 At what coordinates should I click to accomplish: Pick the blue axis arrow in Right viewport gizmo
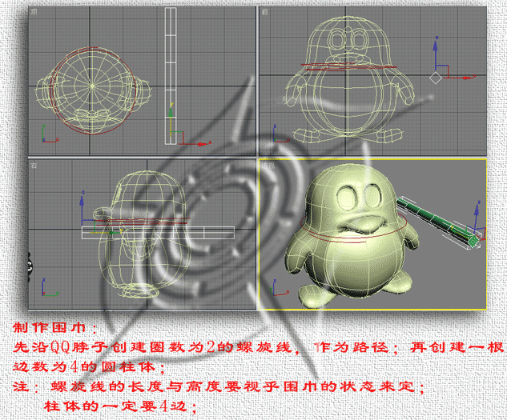pyautogui.click(x=82, y=202)
